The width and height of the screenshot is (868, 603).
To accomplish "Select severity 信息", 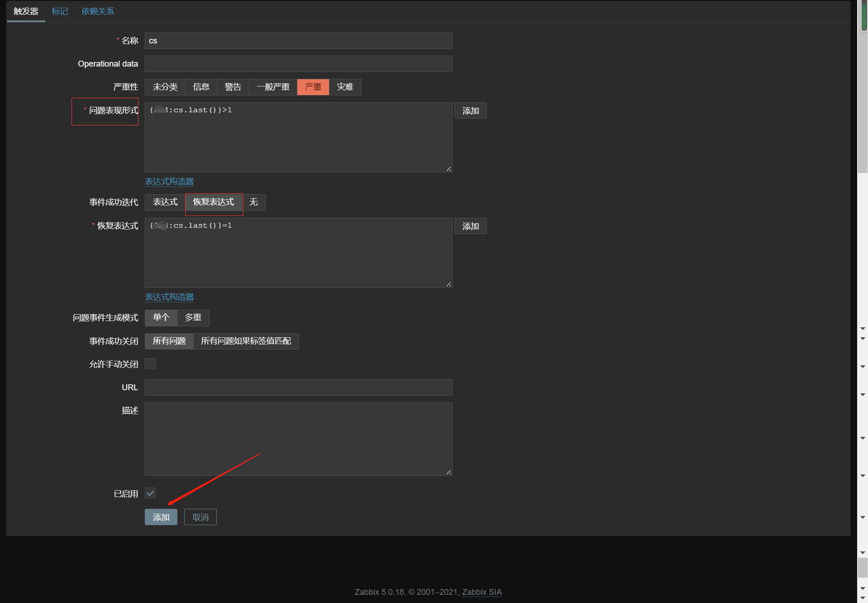I will [201, 87].
